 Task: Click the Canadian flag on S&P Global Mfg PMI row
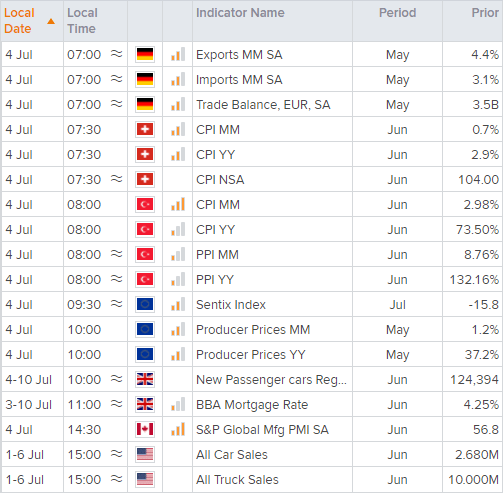click(145, 429)
